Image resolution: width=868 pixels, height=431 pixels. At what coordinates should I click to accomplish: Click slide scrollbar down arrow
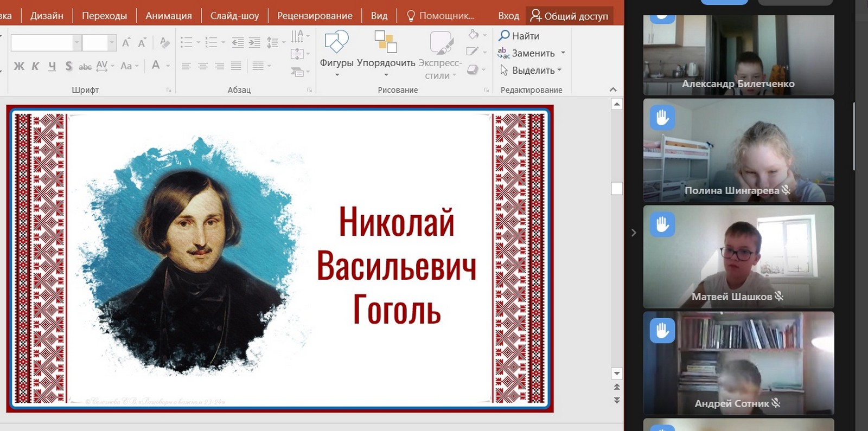click(x=617, y=374)
